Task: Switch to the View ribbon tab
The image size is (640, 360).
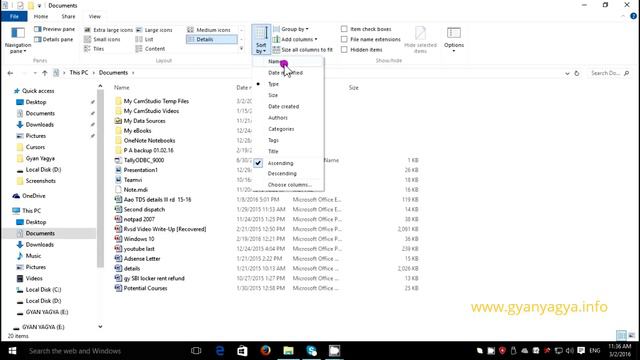Action: (x=94, y=16)
